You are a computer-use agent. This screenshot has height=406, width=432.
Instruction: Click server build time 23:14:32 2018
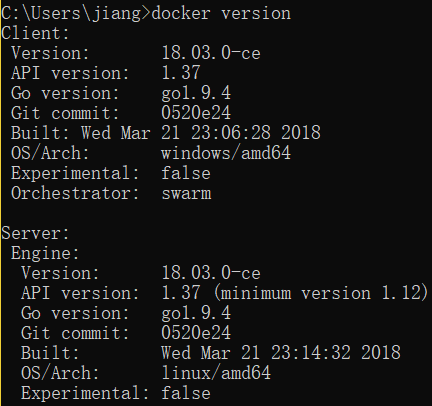(336, 353)
